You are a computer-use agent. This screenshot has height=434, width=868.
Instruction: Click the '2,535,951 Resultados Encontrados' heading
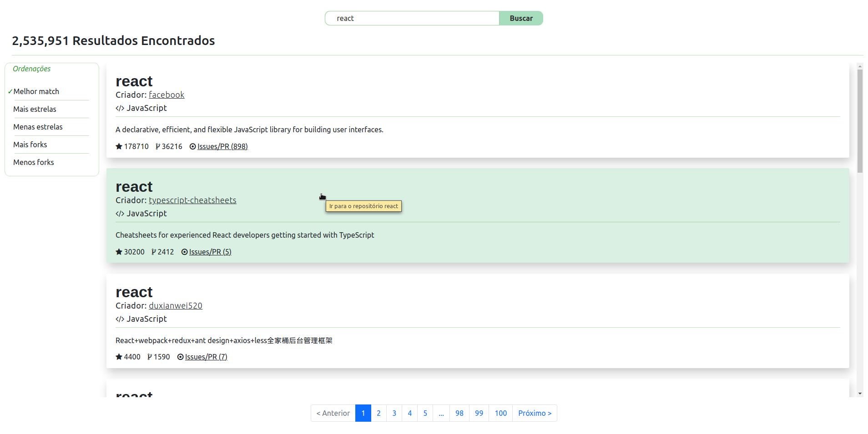[113, 40]
